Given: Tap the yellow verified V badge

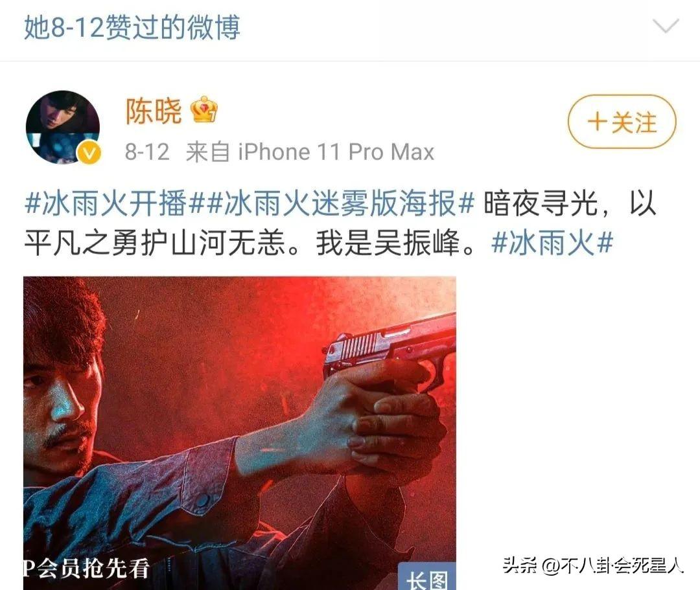Looking at the screenshot, I should (89, 153).
